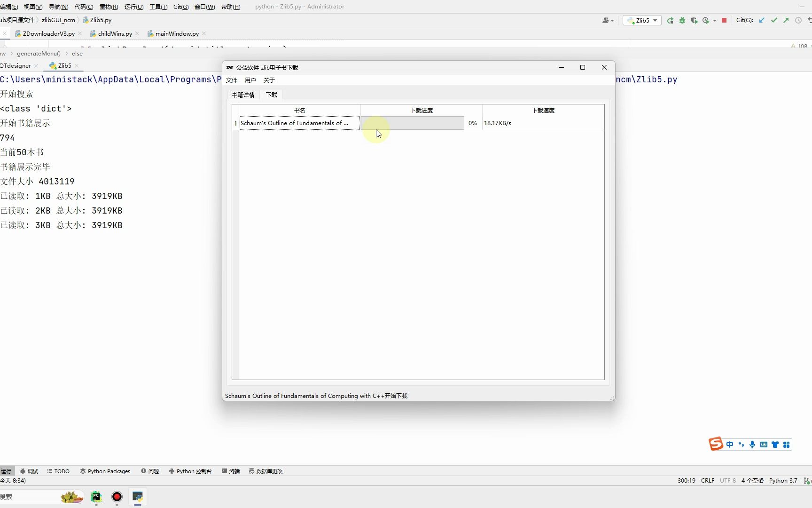This screenshot has width=812, height=508.
Task: Click zlibGUI_ncm breadcrumb in navigation bar
Action: tap(58, 20)
